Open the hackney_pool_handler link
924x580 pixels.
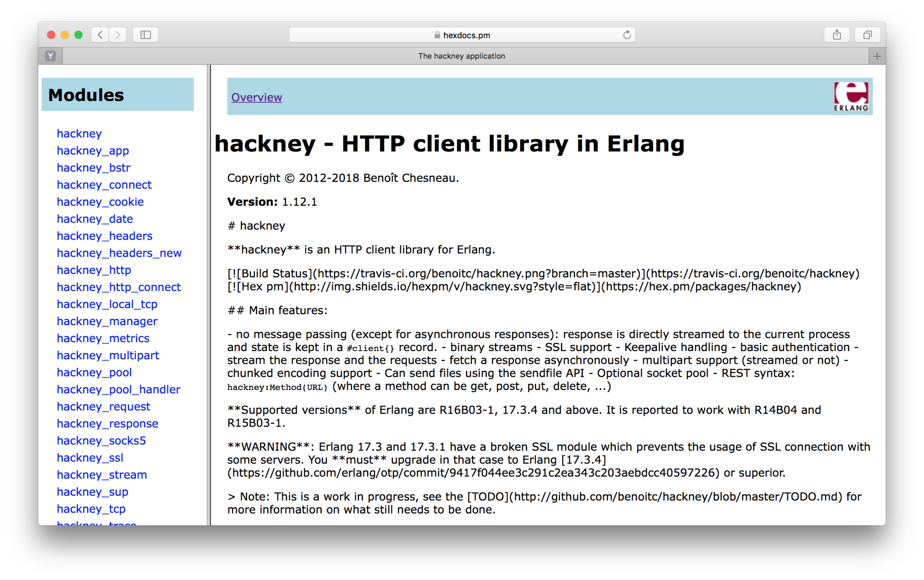[x=118, y=389]
